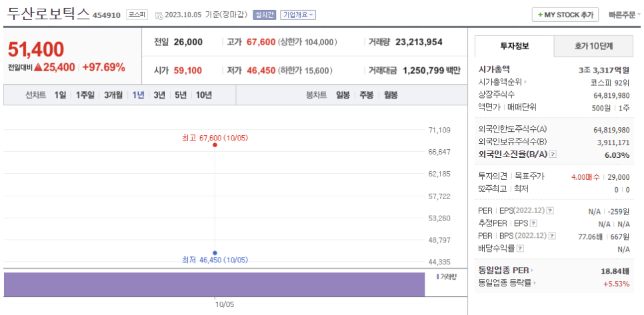Click the 거래량 23,213,954 value
644x315 pixels.
(x=419, y=42)
